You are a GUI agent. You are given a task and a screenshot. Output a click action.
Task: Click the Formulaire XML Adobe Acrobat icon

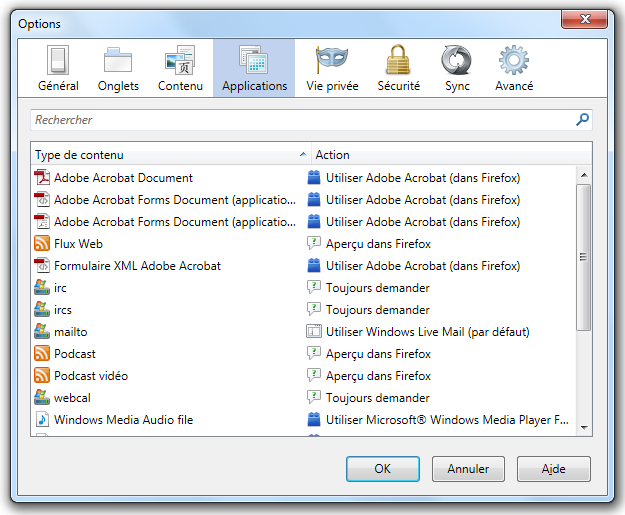click(42, 265)
